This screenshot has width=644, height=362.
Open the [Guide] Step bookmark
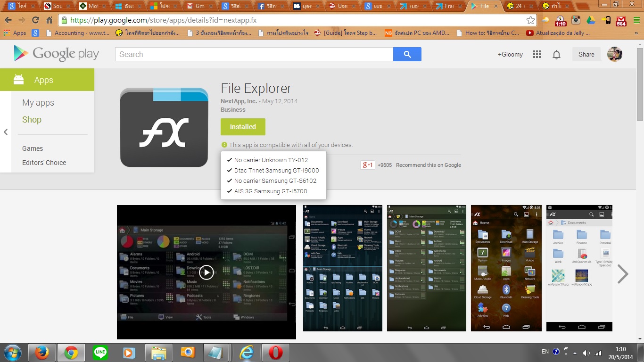(346, 33)
